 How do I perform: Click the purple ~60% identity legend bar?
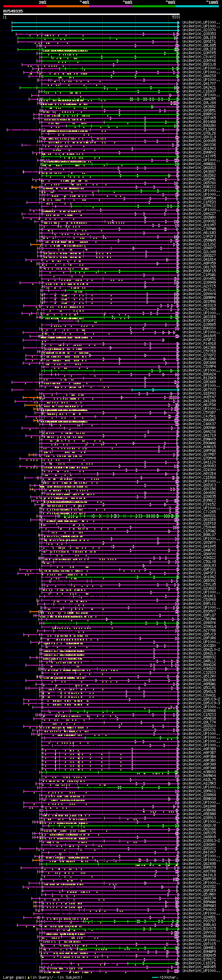point(111,6)
